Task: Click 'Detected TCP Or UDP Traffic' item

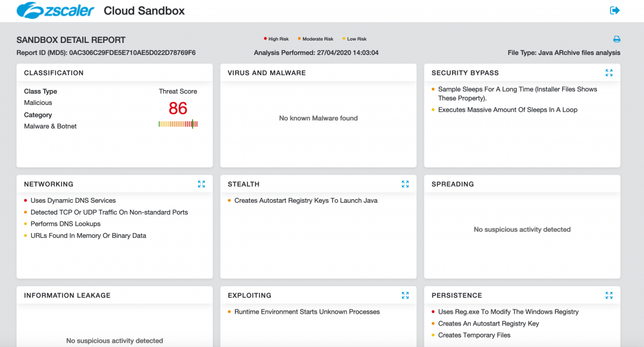Action: (x=109, y=212)
